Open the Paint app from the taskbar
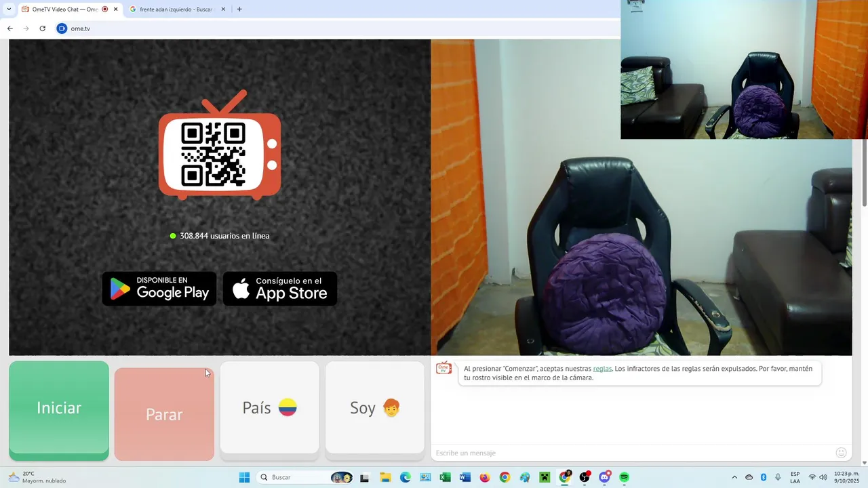This screenshot has width=868, height=488. 524,477
